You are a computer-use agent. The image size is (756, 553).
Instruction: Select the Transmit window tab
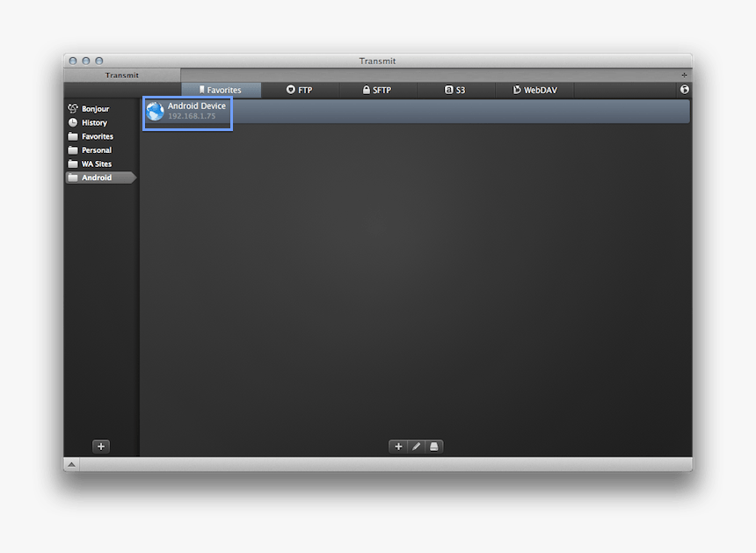point(122,76)
